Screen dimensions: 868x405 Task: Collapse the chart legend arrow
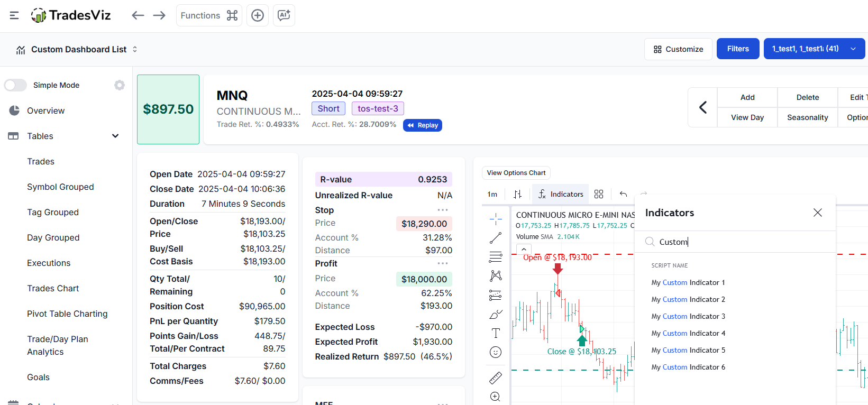(524, 249)
